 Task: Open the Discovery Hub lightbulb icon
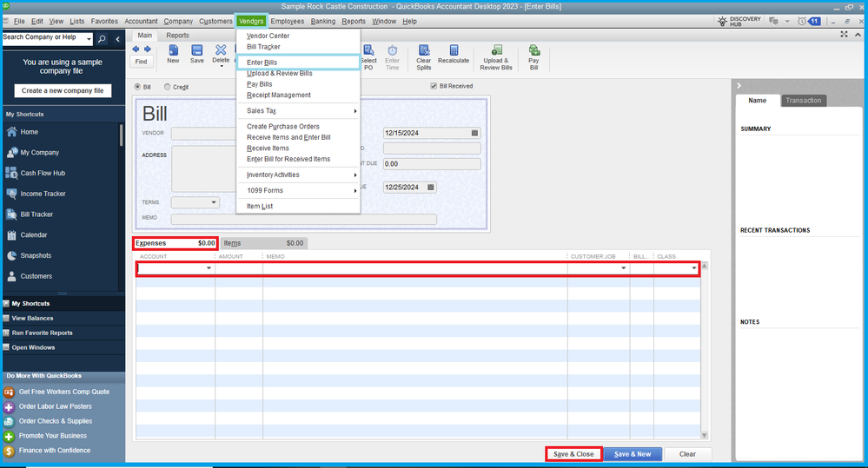pyautogui.click(x=722, y=21)
